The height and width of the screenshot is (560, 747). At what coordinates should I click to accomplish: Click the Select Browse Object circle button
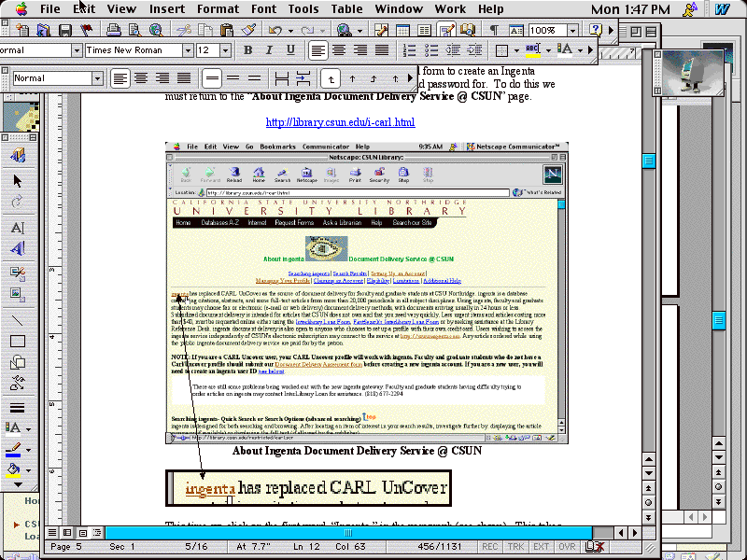[x=648, y=503]
